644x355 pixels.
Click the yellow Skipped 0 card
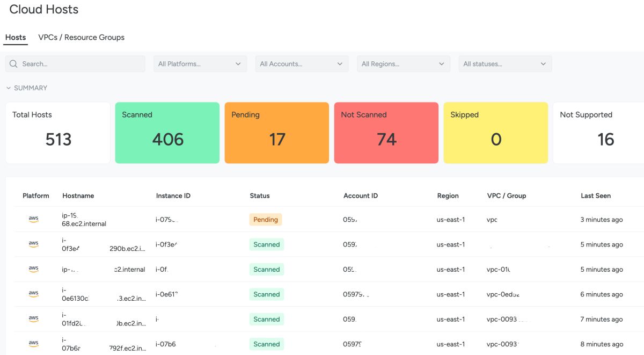[x=496, y=133]
